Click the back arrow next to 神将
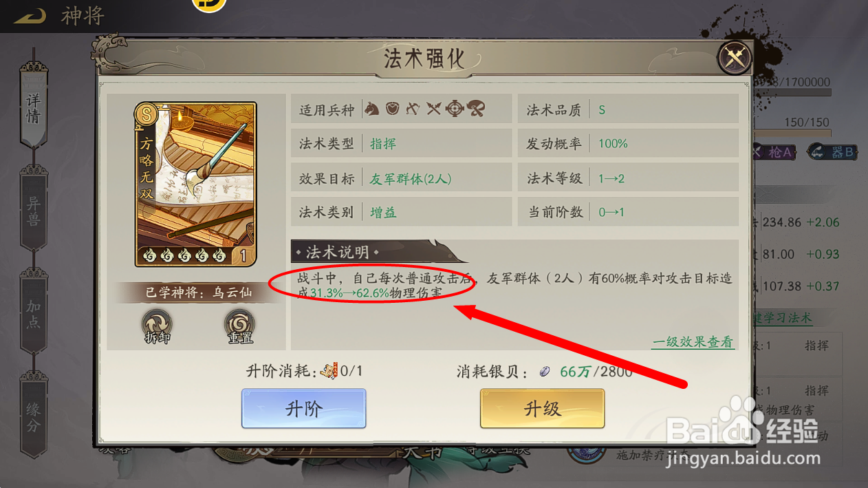The image size is (868, 488). pos(30,15)
